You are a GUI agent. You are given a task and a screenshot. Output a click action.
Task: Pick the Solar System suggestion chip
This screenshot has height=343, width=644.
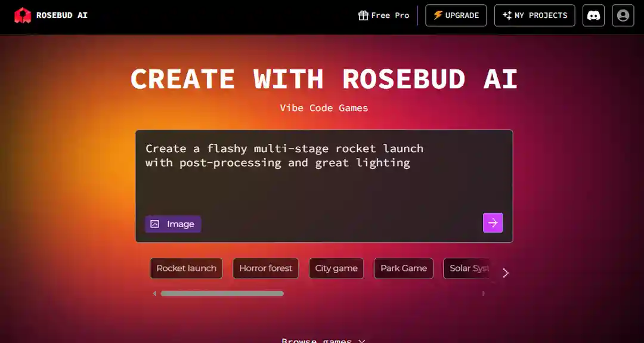pos(466,268)
